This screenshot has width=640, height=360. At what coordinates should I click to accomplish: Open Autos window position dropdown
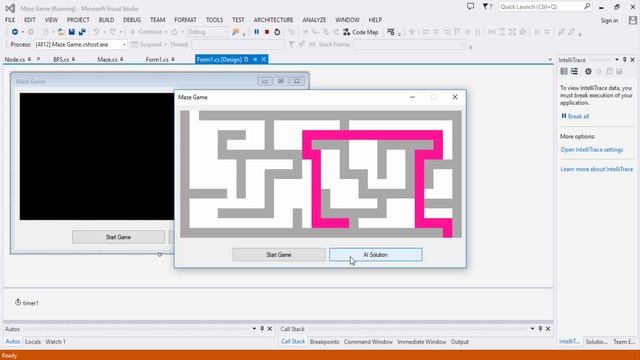[x=254, y=329]
